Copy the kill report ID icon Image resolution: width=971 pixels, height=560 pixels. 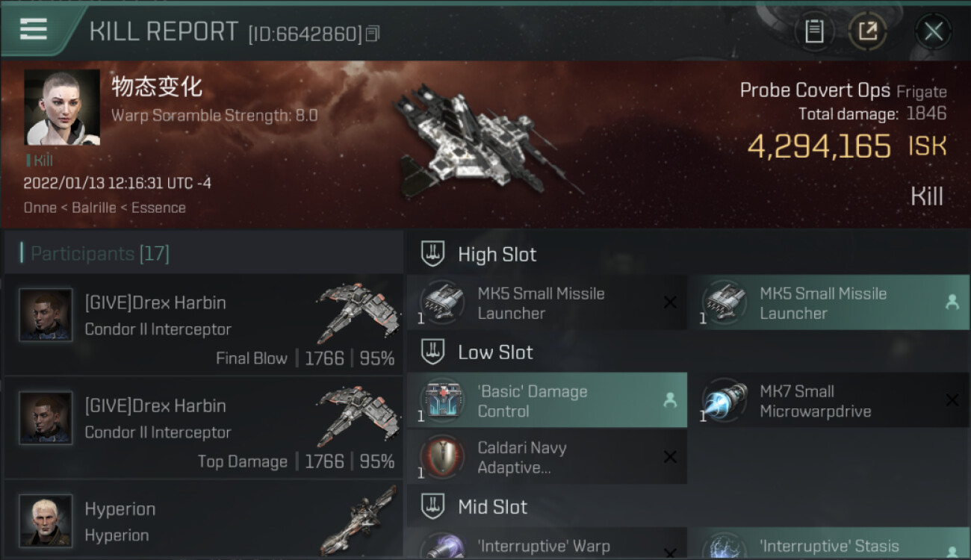coord(372,34)
